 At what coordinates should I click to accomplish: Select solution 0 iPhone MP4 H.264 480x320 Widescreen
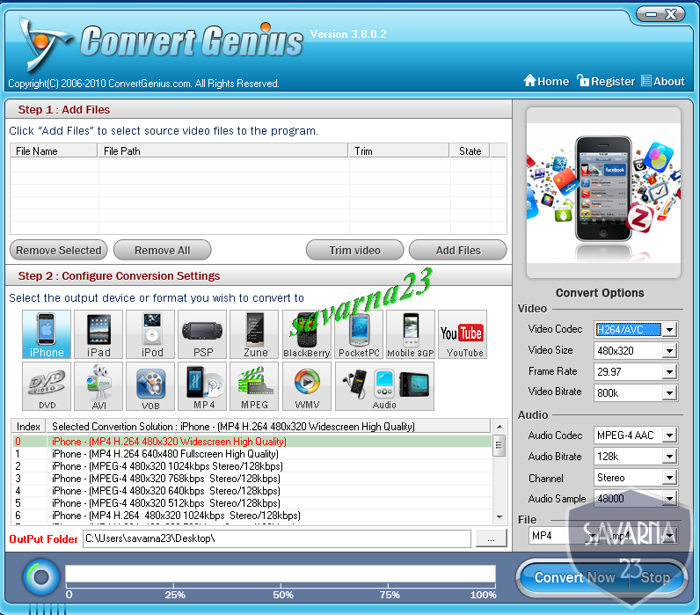pos(252,442)
